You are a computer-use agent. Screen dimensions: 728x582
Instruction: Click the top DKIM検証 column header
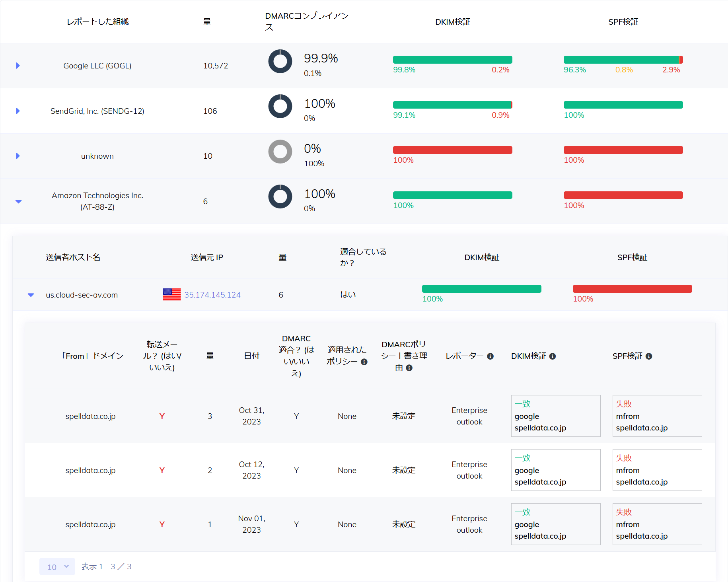point(453,22)
